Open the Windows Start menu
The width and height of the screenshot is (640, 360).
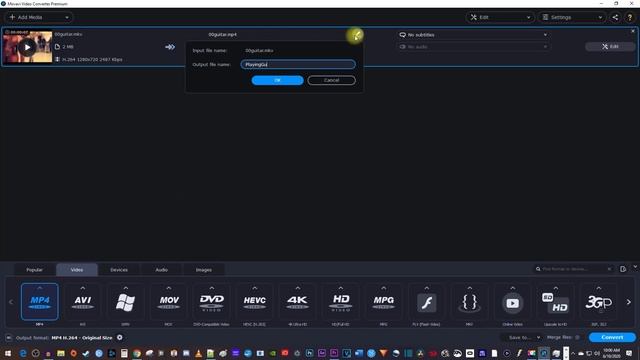pos(8,353)
